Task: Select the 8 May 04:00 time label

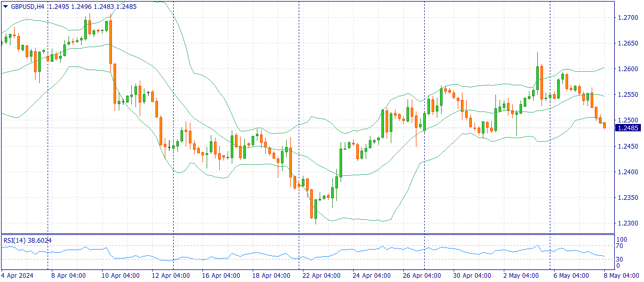Action: tap(622, 275)
